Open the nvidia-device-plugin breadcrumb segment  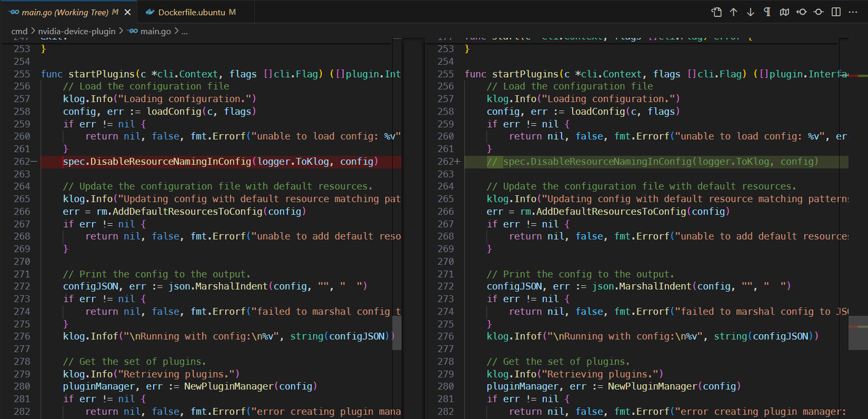click(x=77, y=31)
